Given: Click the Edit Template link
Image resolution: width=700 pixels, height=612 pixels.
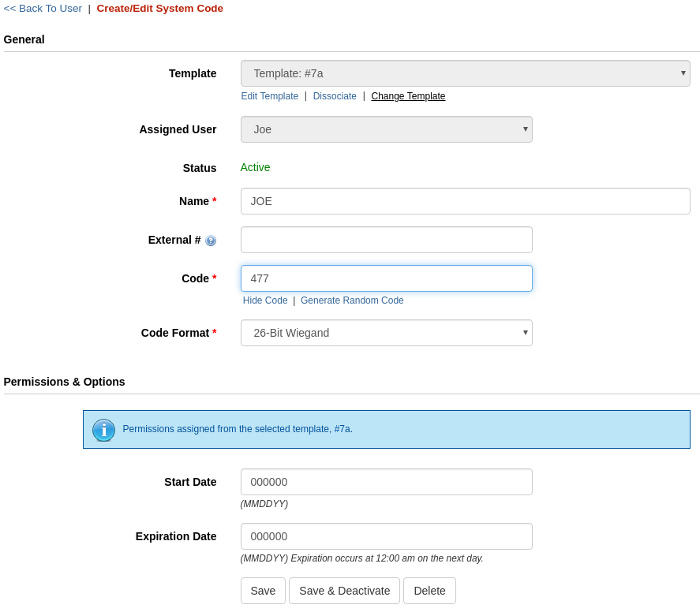Looking at the screenshot, I should (270, 96).
